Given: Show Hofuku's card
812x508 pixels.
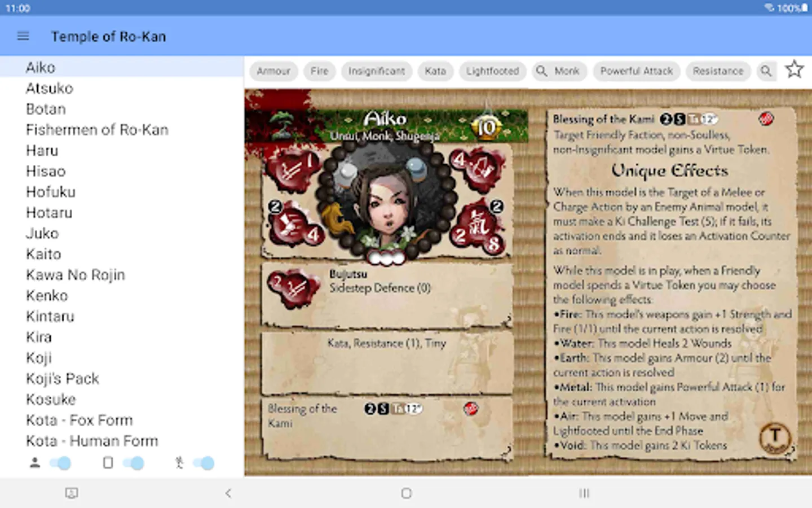Looking at the screenshot, I should pos(122,192).
